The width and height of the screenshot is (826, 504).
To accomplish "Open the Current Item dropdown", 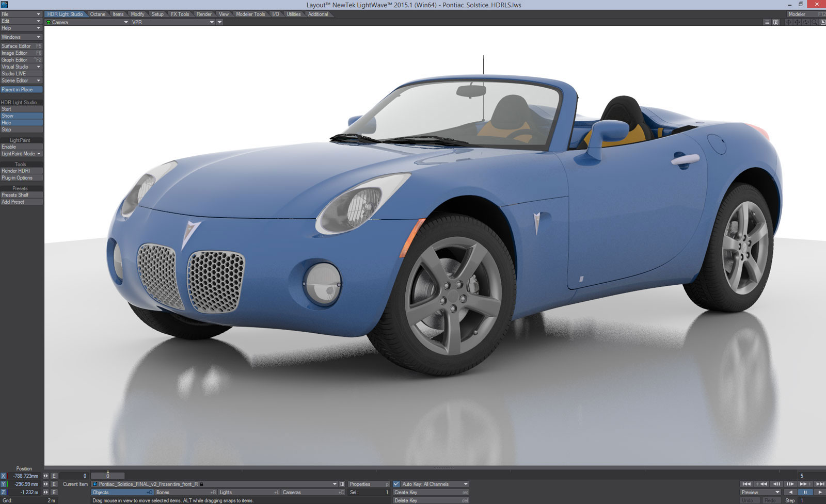I will 214,484.
